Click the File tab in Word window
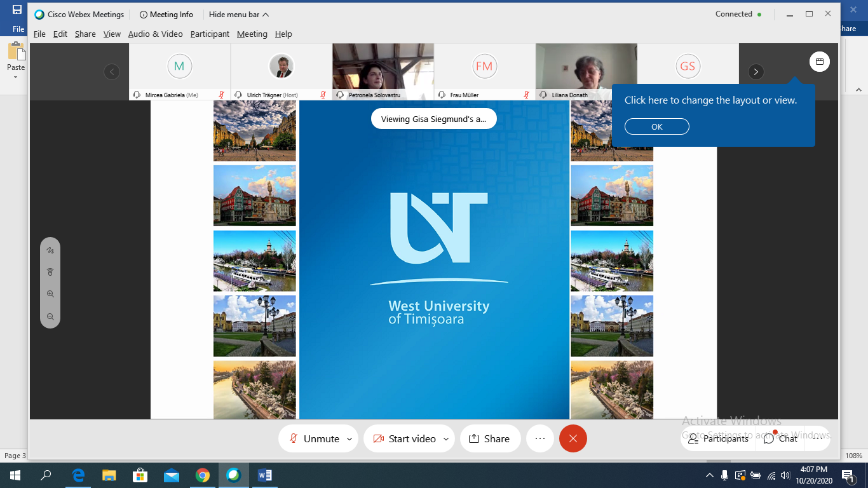868x488 pixels. pos(18,29)
